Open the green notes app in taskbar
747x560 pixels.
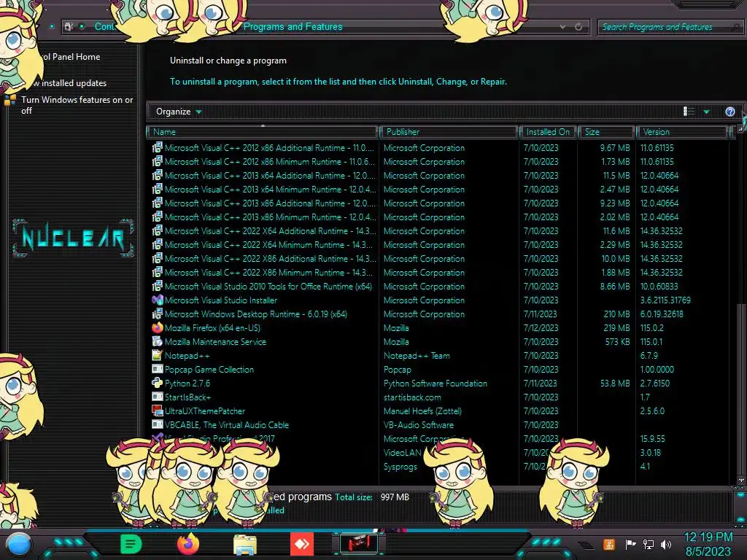(131, 544)
